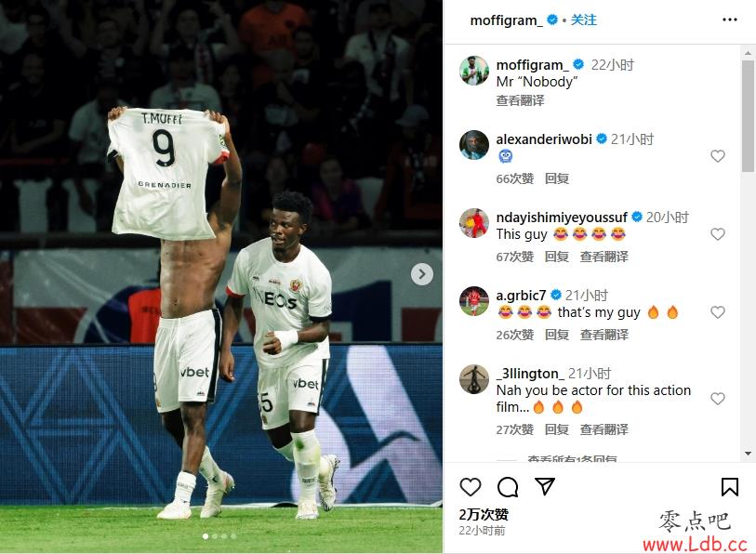The image size is (756, 554).
Task: Select the second carousel dot indicator
Action: (215, 536)
